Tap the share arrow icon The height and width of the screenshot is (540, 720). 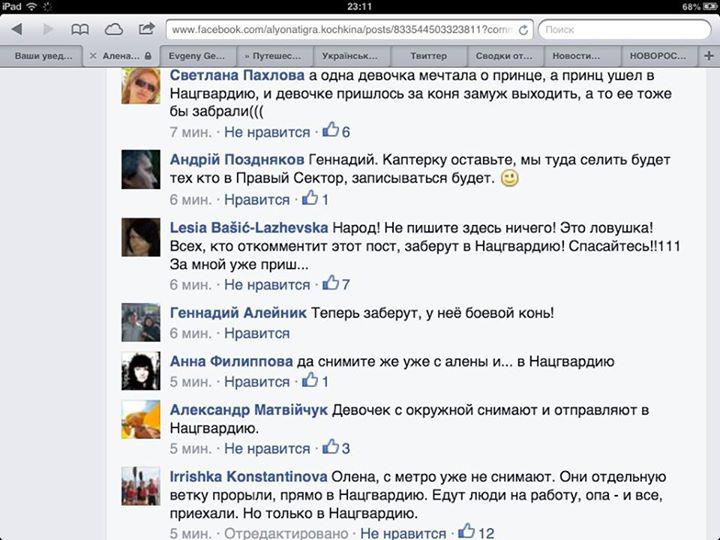146,29
